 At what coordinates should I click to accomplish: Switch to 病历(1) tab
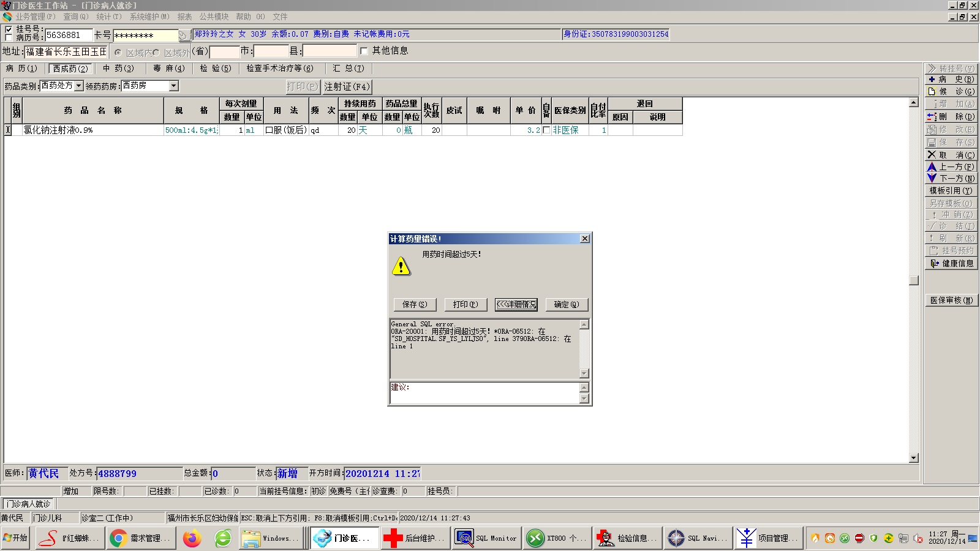coord(21,69)
